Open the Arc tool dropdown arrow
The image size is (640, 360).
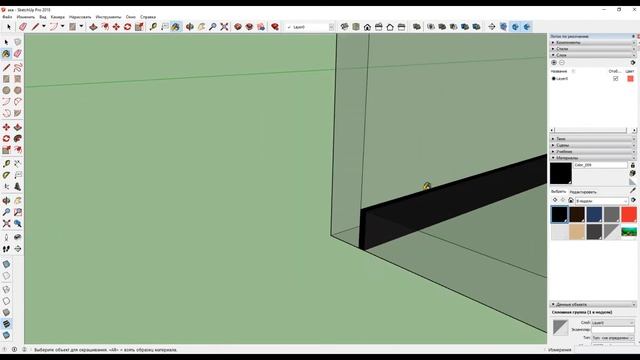(62, 27)
